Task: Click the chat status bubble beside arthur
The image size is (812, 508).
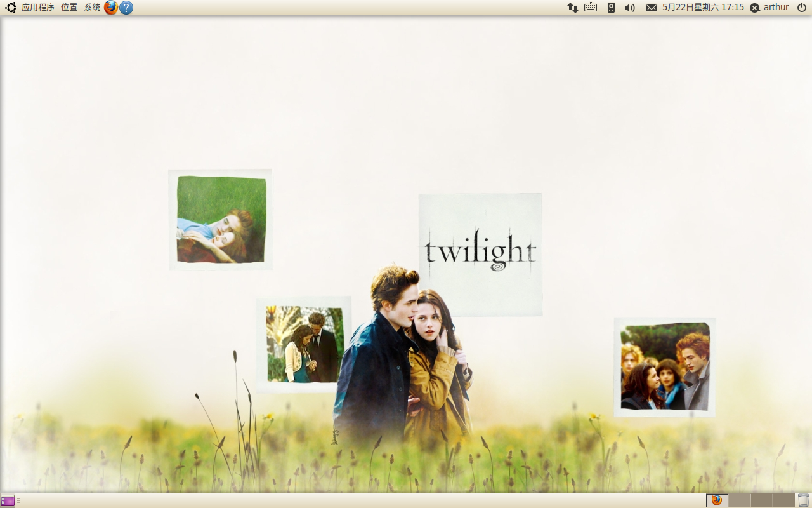Action: (755, 8)
